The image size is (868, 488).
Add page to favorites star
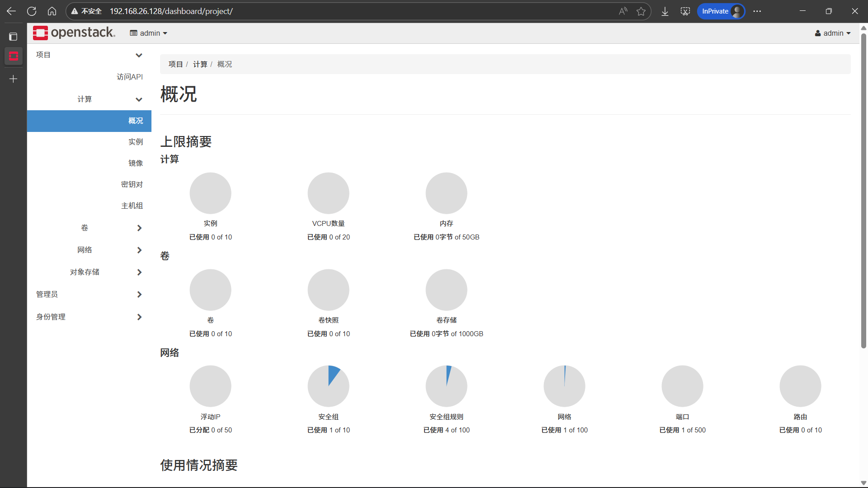641,11
